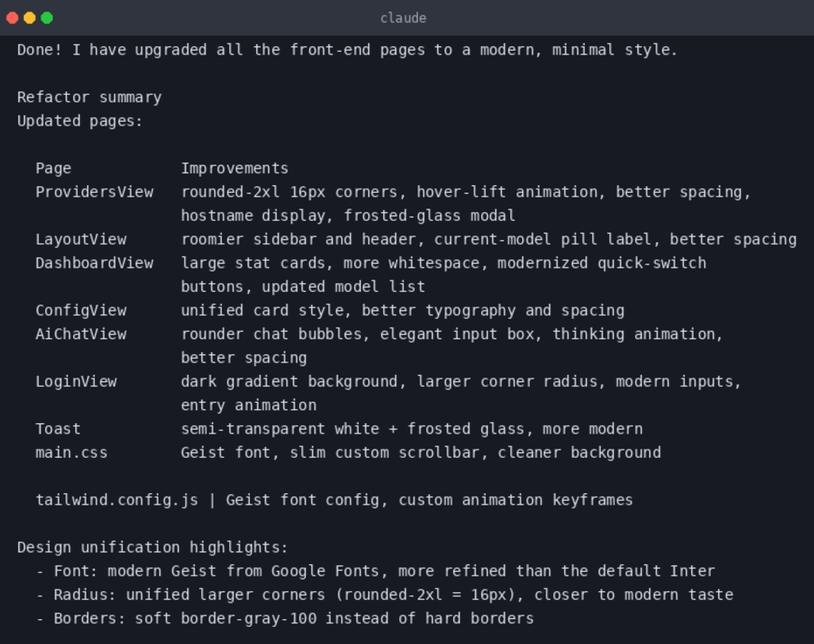Click the LayoutView row name
Viewport: 814px width, 644px height.
point(81,240)
